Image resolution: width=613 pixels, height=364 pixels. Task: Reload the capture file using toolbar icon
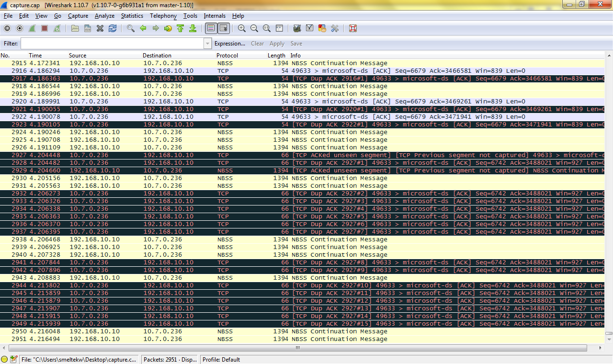[x=112, y=28]
